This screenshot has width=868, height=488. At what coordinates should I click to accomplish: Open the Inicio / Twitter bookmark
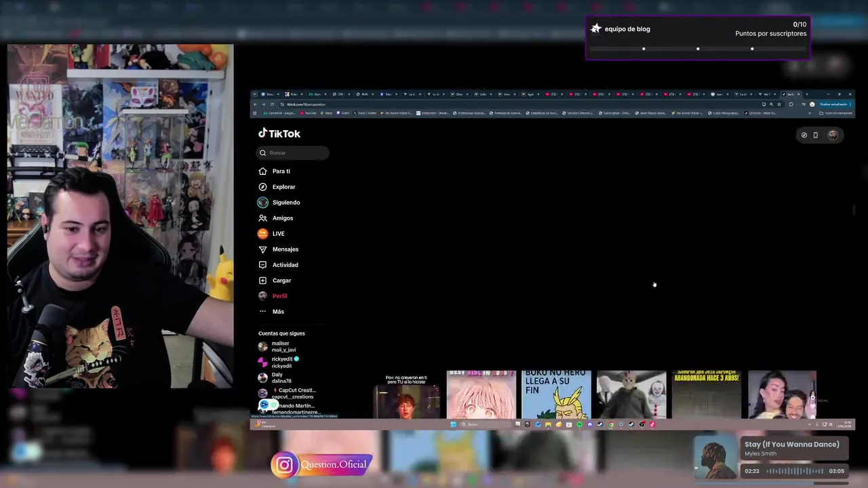click(365, 113)
